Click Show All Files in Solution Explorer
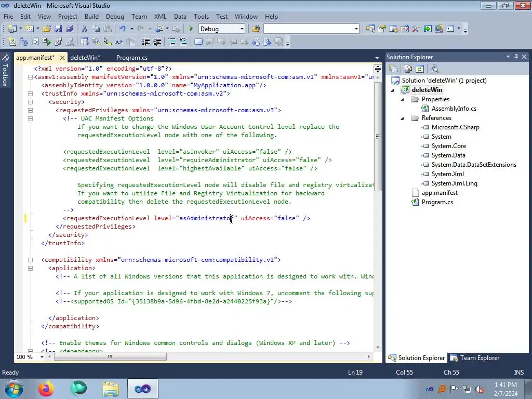 [408, 69]
